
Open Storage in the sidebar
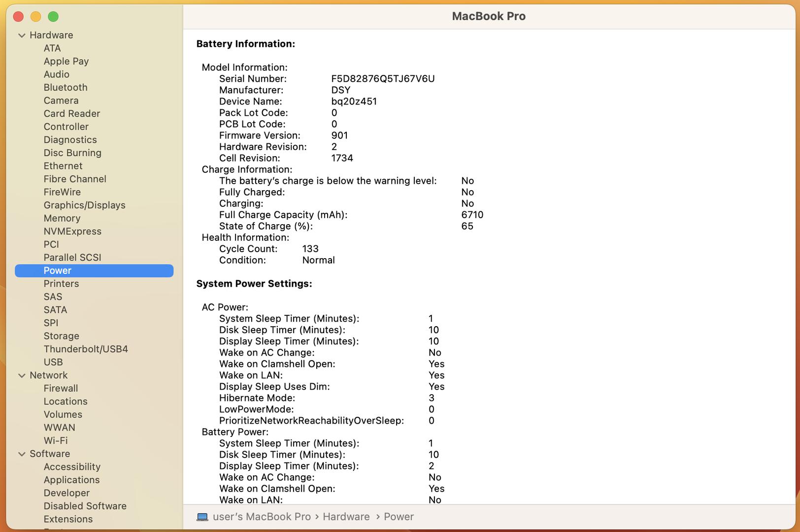click(61, 336)
